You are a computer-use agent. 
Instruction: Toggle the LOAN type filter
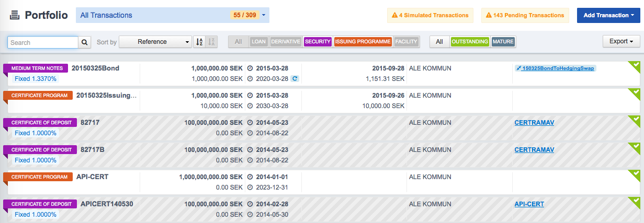click(259, 42)
